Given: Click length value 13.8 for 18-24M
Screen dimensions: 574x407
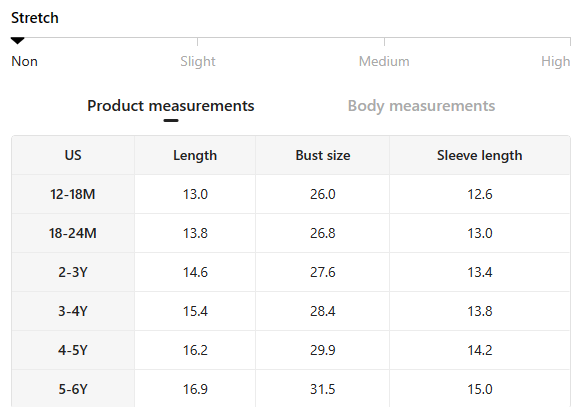Looking at the screenshot, I should (195, 233).
